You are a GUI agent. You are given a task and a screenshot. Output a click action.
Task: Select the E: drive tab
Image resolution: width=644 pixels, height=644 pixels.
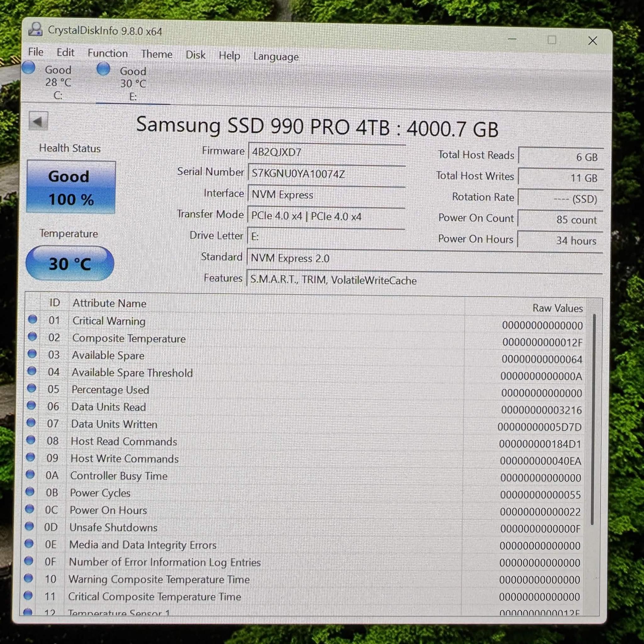click(x=133, y=83)
